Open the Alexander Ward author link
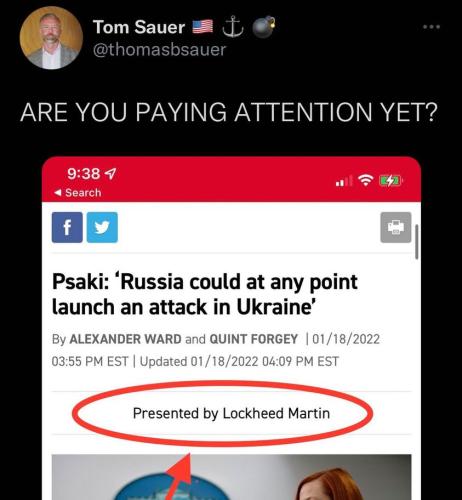 125,339
